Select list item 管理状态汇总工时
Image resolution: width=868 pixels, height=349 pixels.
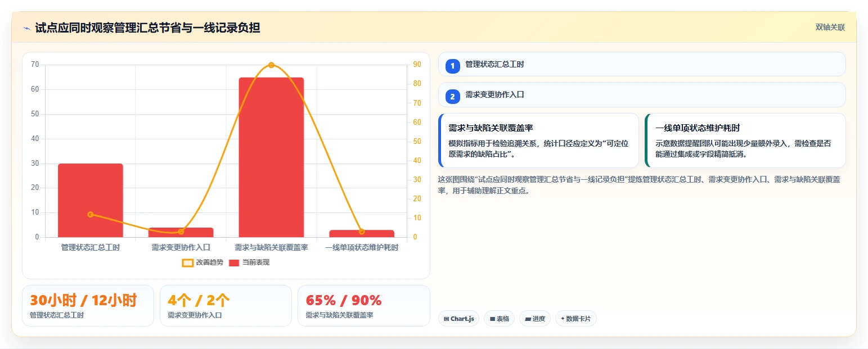(x=642, y=64)
